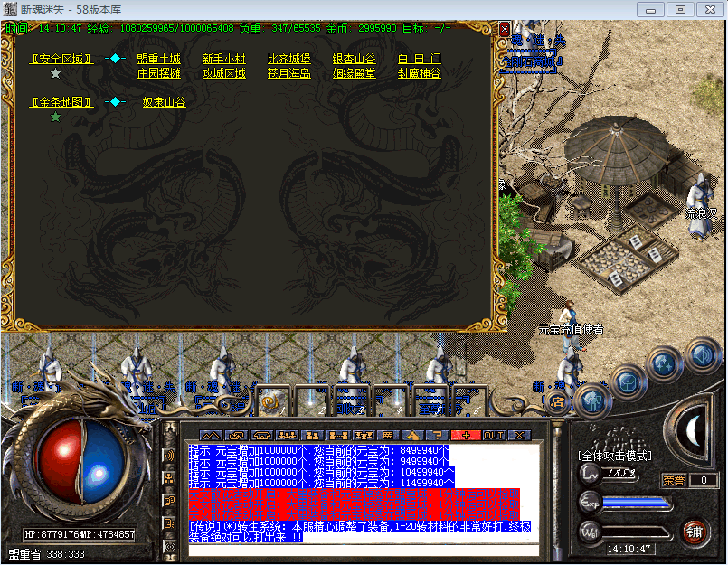Viewport: 728px width, 565px height.
Task: Click the 金币: 2995990 gold readout
Action: pos(361,28)
